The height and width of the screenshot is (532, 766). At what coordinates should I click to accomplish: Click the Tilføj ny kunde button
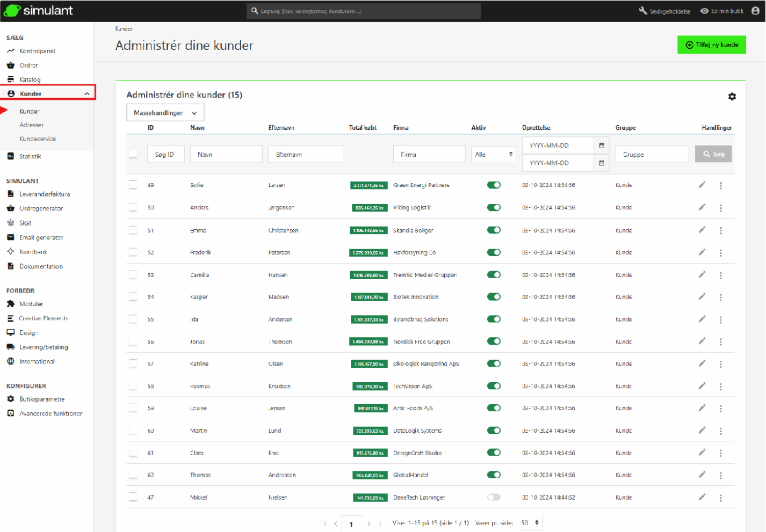[x=711, y=45]
